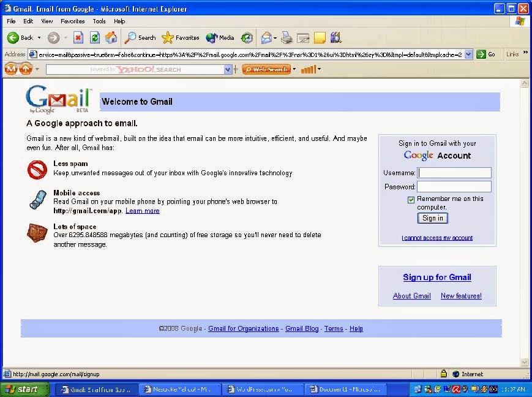
Task: Open the Favorites star button
Action: click(x=181, y=38)
